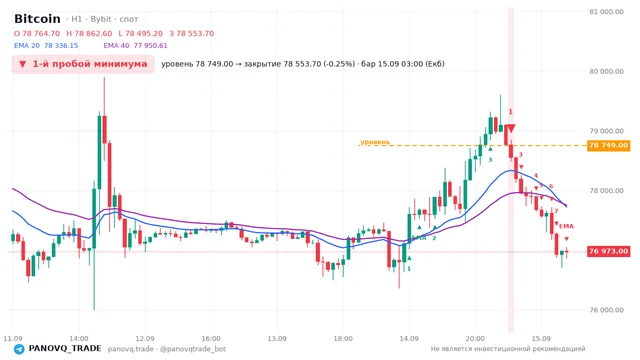Click the close price З 78 553.70
This screenshot has width=640, height=360.
tap(192, 33)
